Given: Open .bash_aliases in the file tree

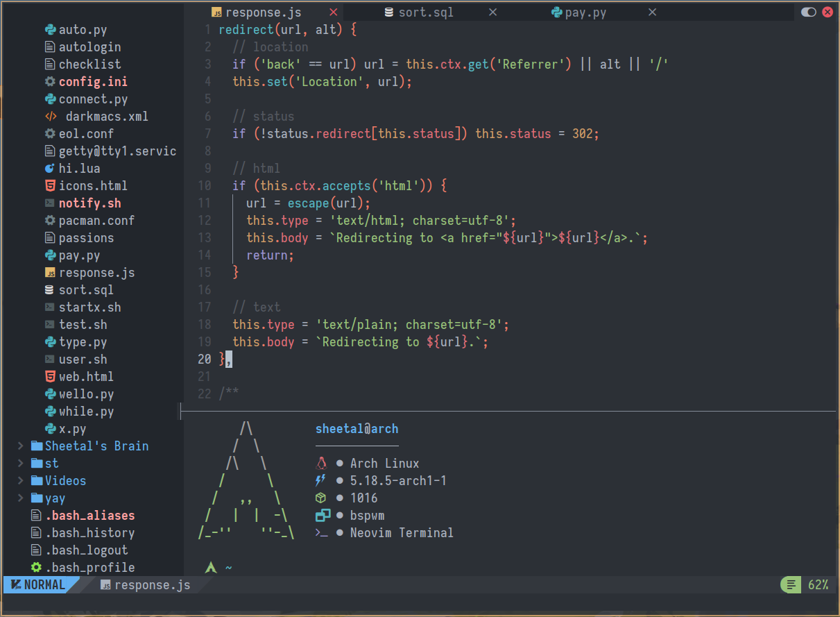Looking at the screenshot, I should point(90,516).
